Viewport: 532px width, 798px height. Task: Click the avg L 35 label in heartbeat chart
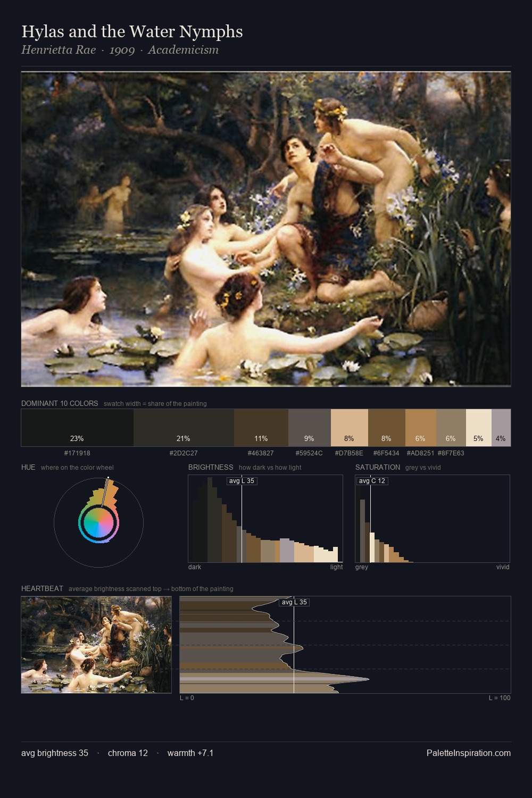[294, 602]
